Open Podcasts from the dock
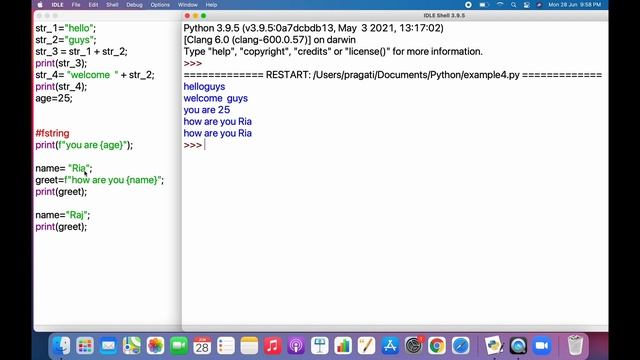 pos(296,346)
